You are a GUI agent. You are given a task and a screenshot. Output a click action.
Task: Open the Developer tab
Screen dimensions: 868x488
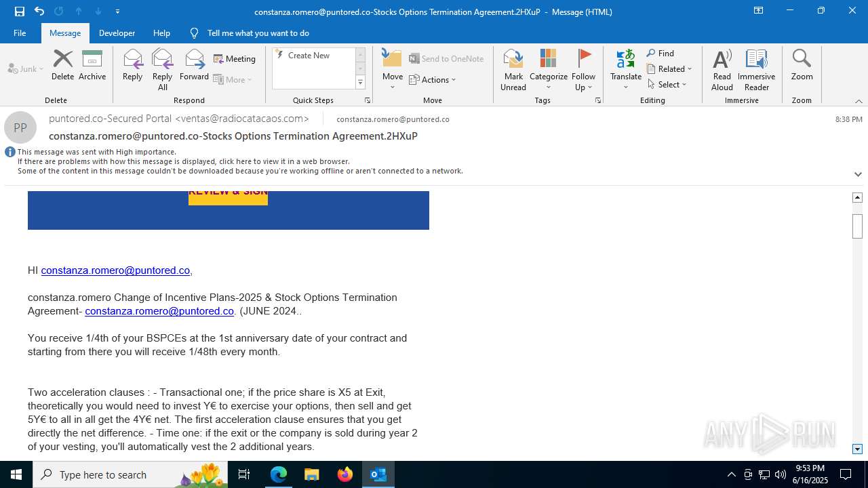tap(117, 33)
